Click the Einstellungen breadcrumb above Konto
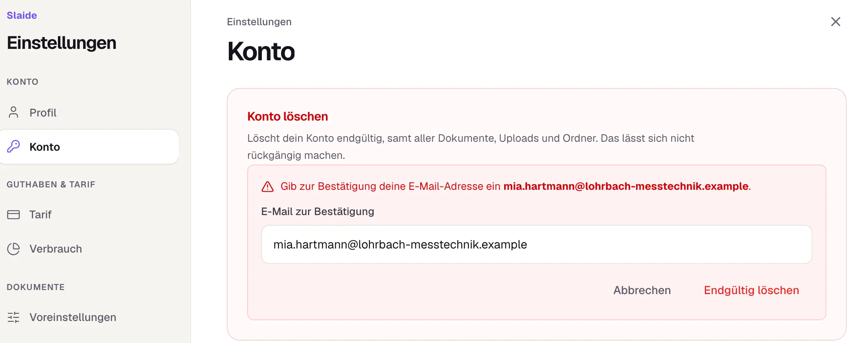This screenshot has height=343, width=868. point(259,22)
